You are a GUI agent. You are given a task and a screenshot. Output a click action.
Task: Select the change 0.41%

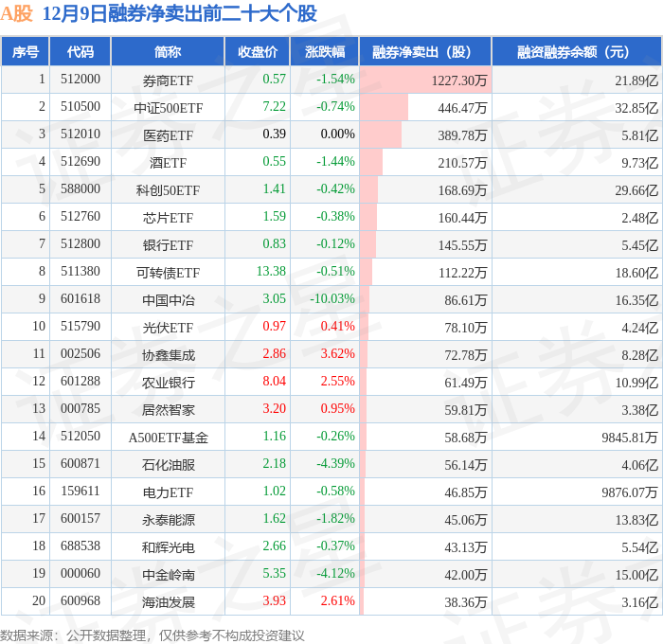pos(337,327)
